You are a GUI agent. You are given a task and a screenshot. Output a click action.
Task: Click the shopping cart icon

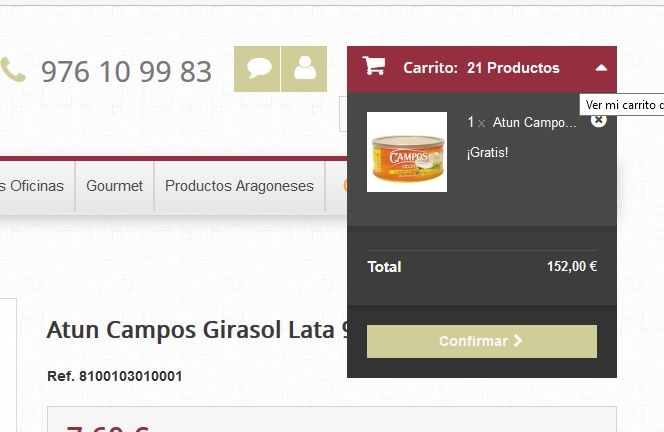coord(374,66)
